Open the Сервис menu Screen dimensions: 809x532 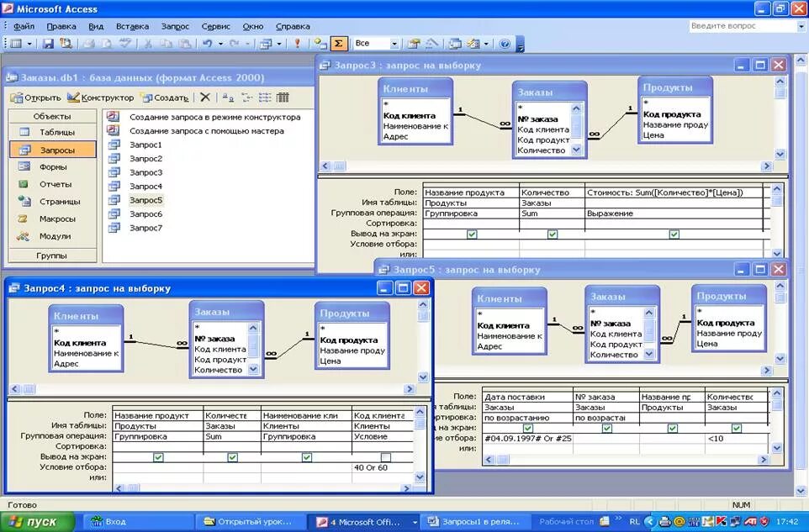[215, 26]
